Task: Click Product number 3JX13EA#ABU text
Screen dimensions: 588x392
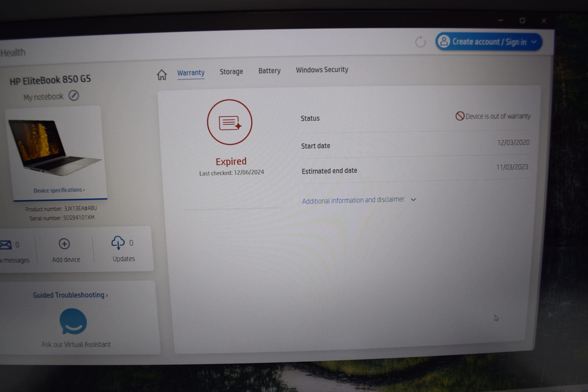Action: (61, 209)
